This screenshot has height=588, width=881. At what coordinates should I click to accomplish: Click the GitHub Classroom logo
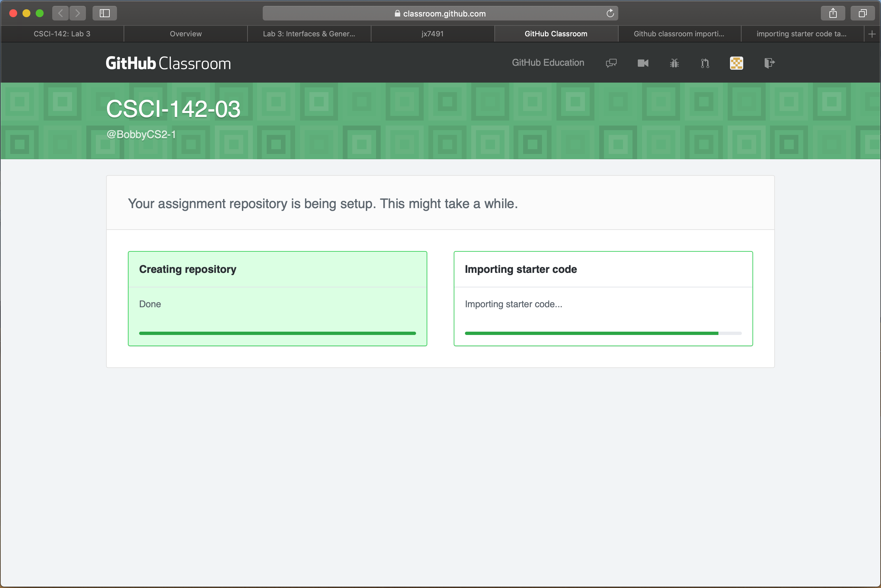(168, 63)
